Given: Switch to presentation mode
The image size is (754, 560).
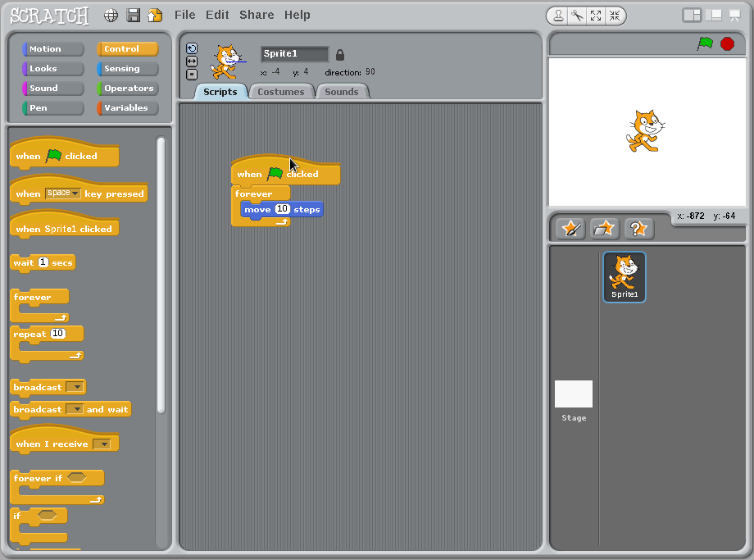Looking at the screenshot, I should click(x=735, y=16).
